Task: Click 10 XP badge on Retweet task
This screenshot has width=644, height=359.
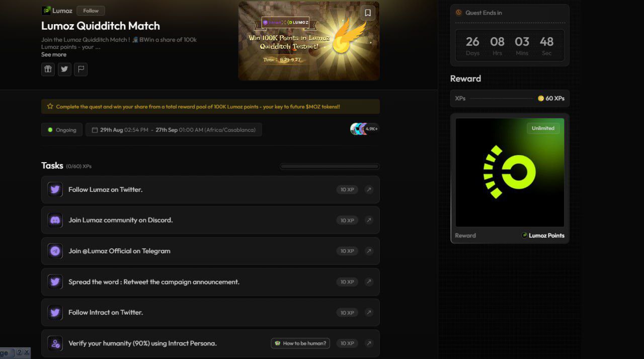Action: click(x=347, y=282)
